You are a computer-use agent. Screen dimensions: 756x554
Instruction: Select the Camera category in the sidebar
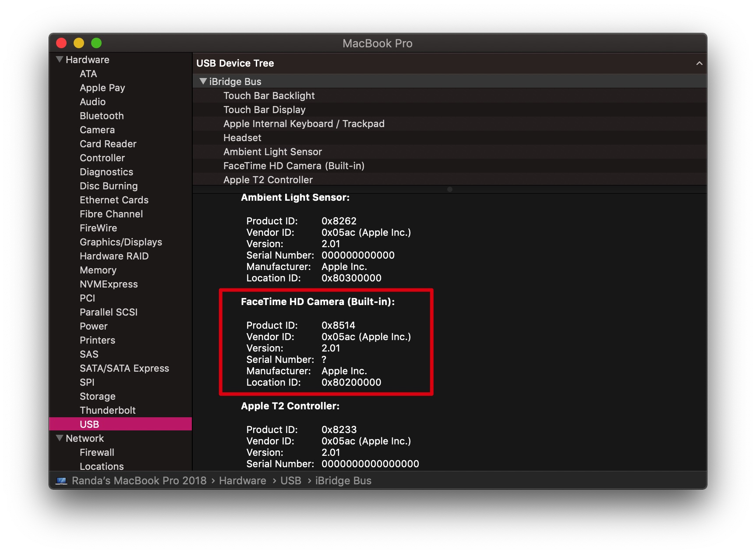[97, 130]
